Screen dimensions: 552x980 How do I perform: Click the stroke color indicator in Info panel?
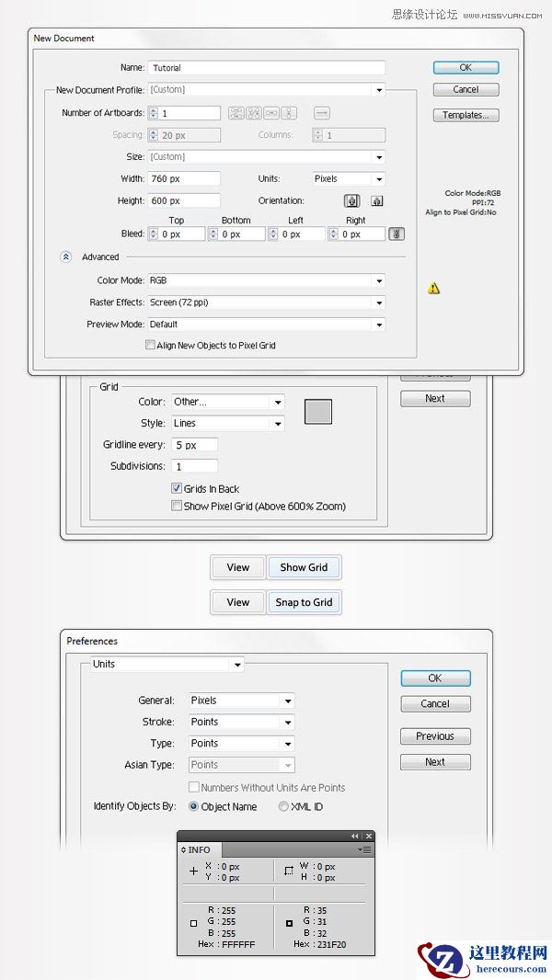[289, 923]
